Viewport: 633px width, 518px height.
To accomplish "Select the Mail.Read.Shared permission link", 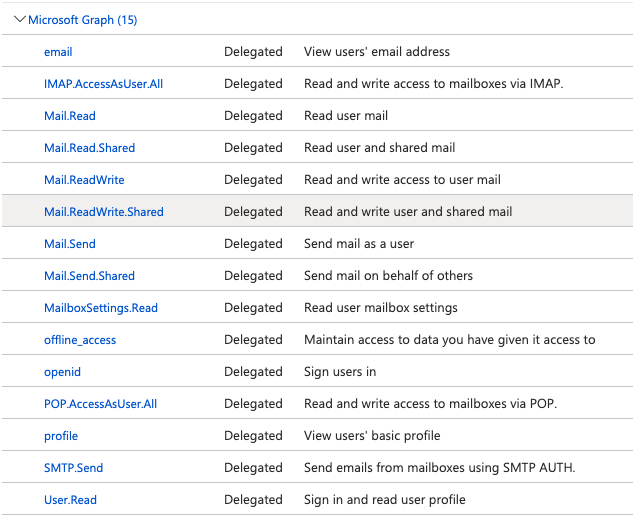I will pyautogui.click(x=89, y=148).
